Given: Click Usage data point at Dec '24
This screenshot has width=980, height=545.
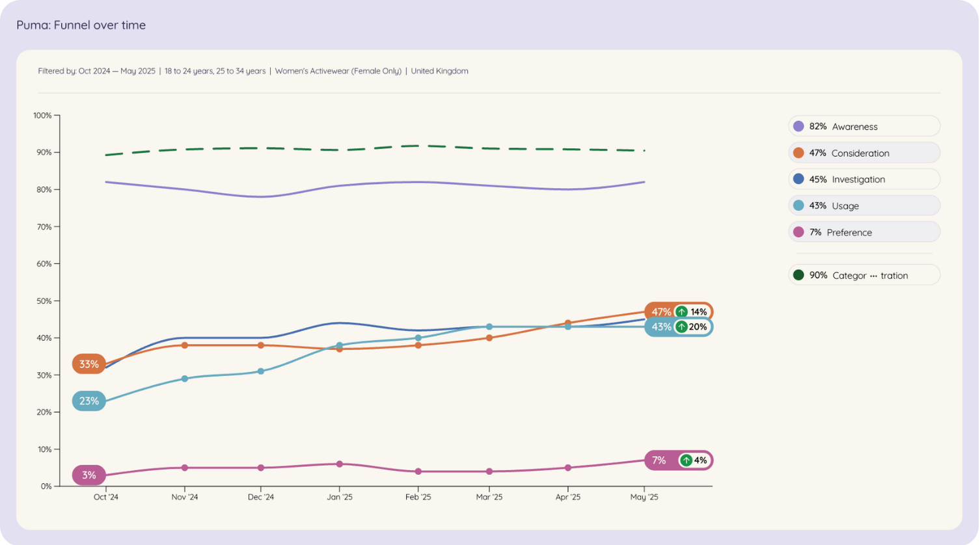Looking at the screenshot, I should tap(261, 371).
